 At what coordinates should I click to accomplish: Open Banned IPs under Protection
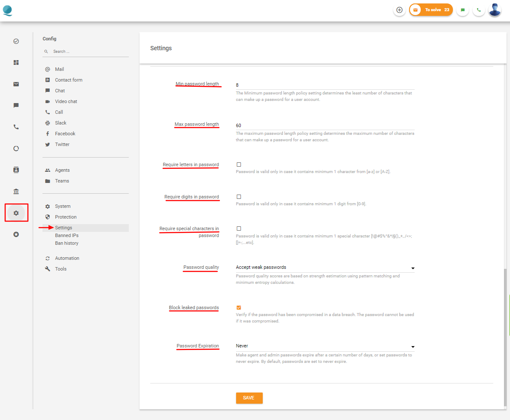pos(67,235)
